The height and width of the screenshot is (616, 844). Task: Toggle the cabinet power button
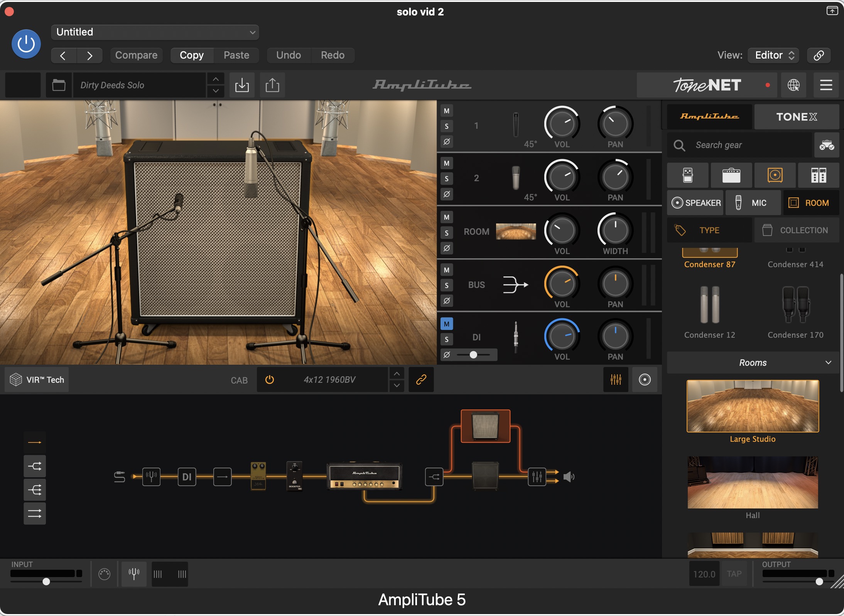(270, 380)
